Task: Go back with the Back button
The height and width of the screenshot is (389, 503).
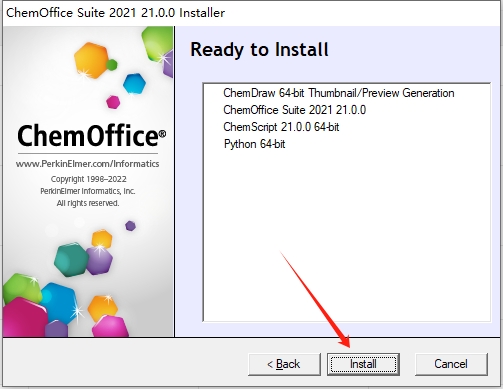Action: point(284,364)
